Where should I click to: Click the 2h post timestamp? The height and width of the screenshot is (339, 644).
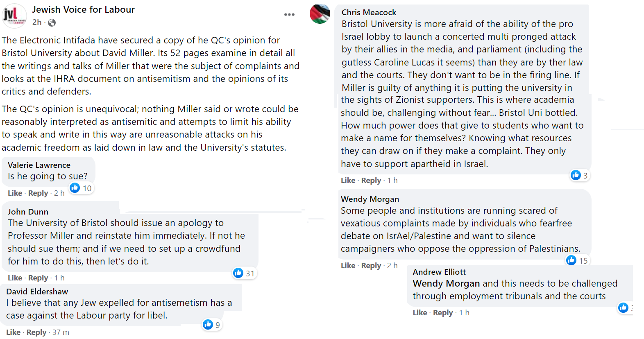pos(37,23)
